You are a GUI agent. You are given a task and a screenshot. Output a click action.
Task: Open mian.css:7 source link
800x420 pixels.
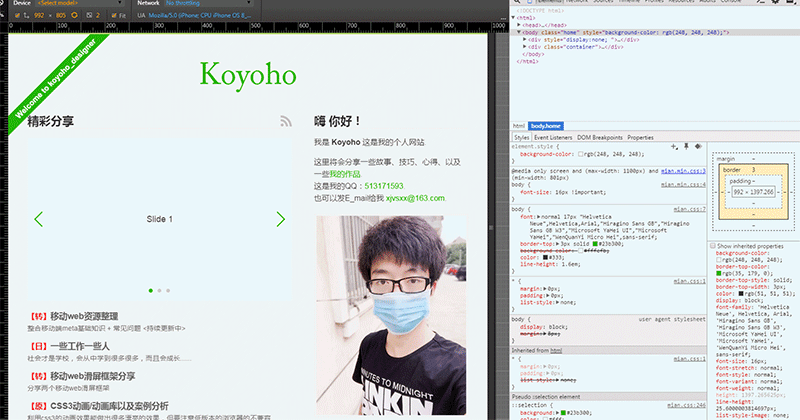click(689, 209)
